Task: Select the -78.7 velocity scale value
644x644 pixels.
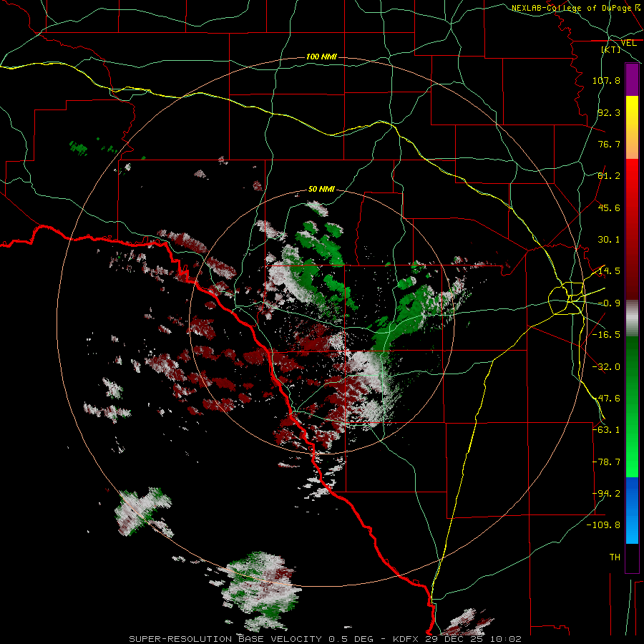Action: pyautogui.click(x=606, y=462)
